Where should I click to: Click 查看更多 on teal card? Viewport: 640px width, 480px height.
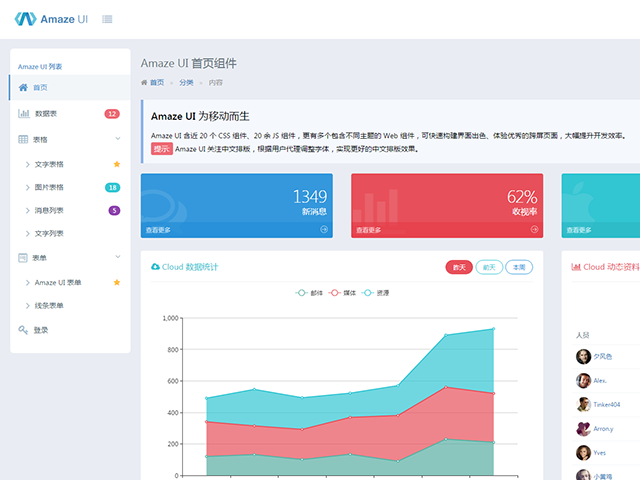point(579,230)
